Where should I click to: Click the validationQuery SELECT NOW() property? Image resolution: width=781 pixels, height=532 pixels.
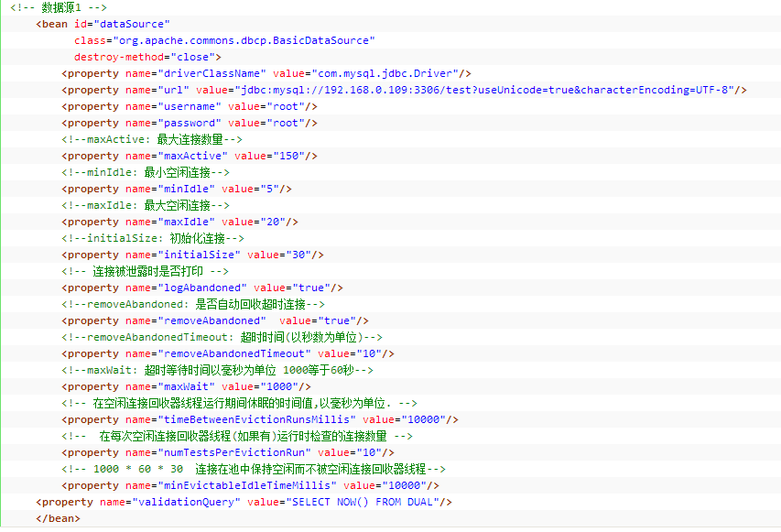tap(244, 501)
